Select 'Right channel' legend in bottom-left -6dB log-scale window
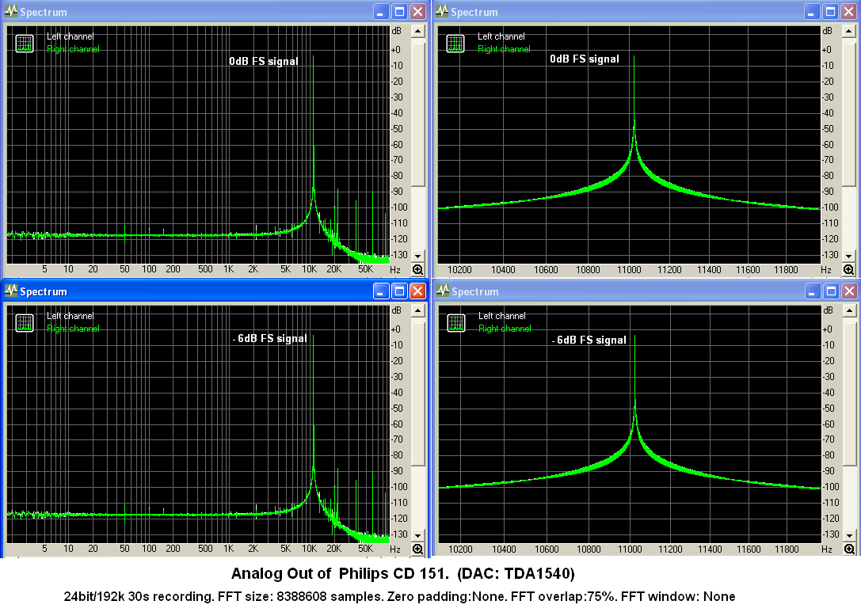Screen dimensions: 861x616 73,329
